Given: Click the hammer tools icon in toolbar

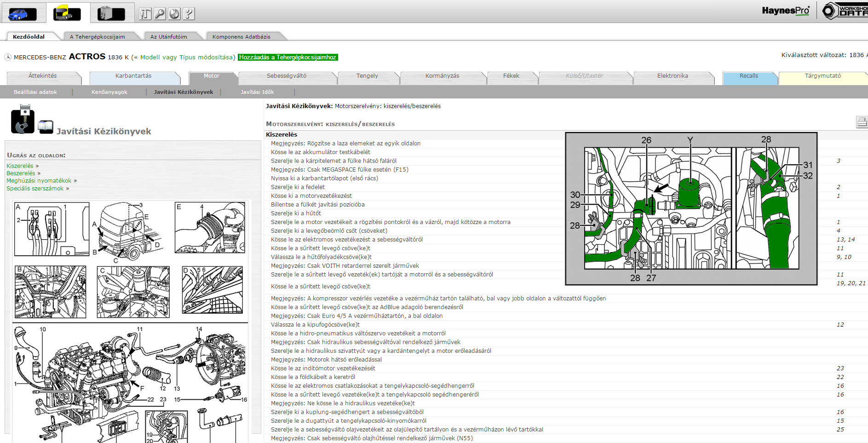Looking at the screenshot, I should (x=145, y=14).
